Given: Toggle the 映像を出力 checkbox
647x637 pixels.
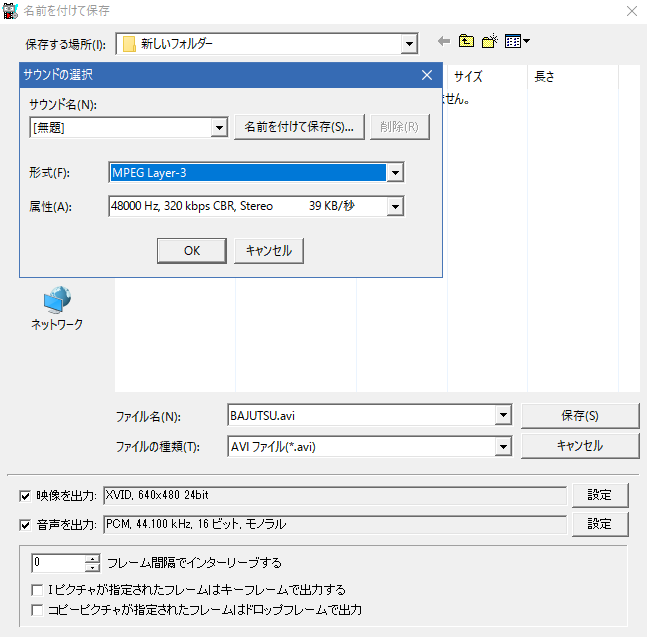Looking at the screenshot, I should pyautogui.click(x=25, y=495).
